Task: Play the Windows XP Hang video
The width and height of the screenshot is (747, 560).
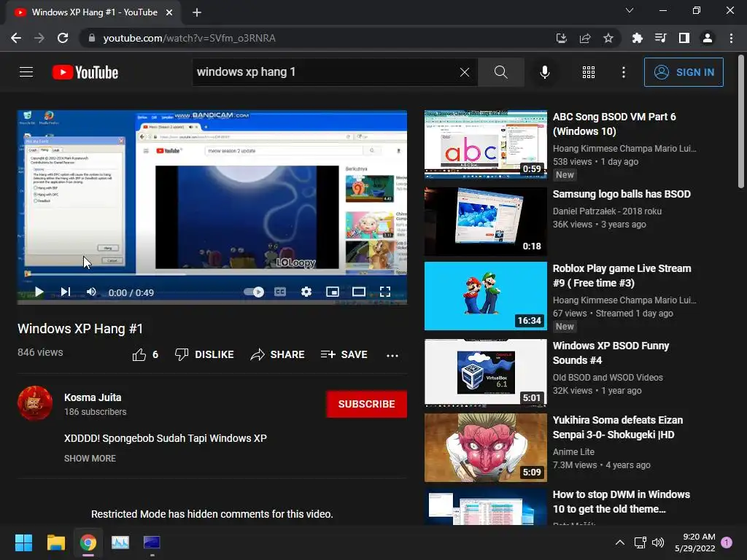Action: pos(39,292)
